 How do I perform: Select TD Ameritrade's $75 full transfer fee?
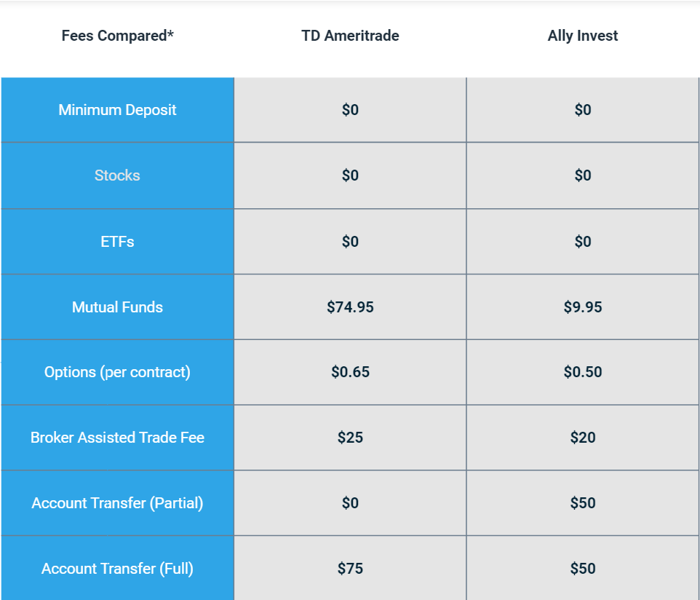pos(350,569)
